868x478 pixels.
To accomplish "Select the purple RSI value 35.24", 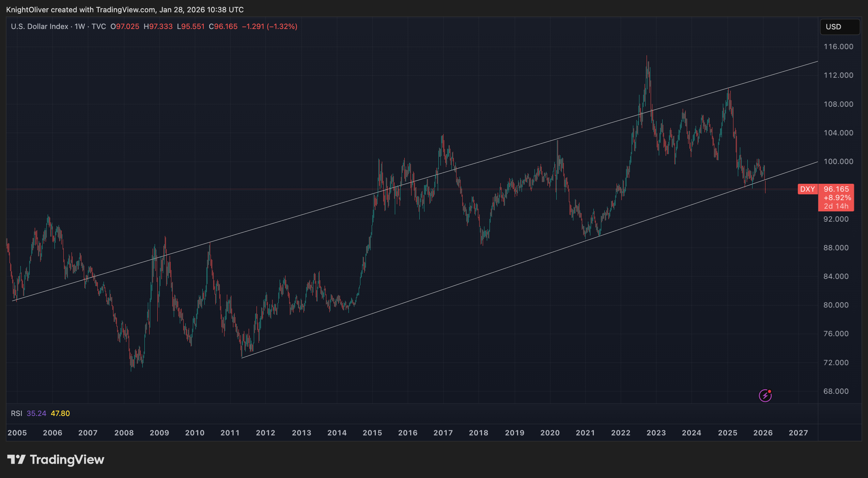I will [36, 413].
